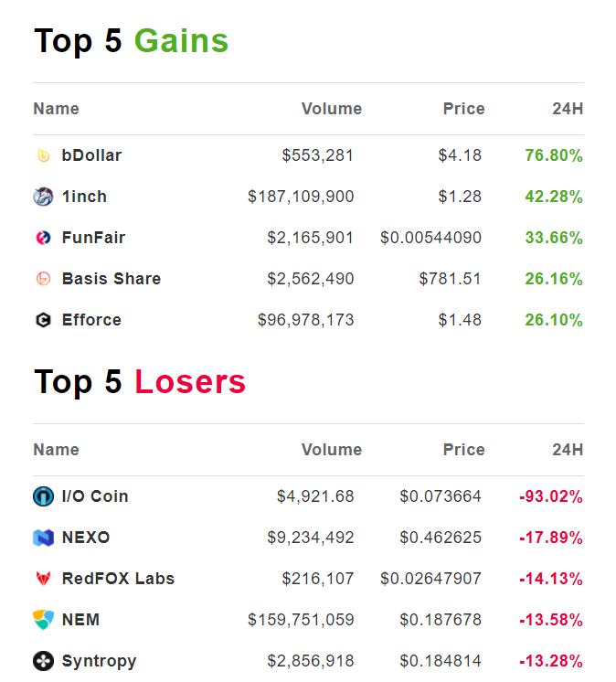Open the Basis Share name link
The width and height of the screenshot is (616, 682).
pyautogui.click(x=112, y=279)
